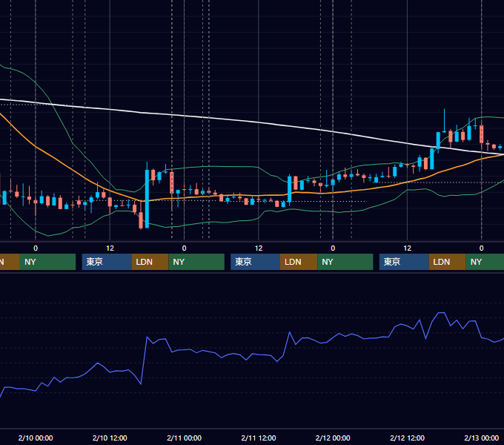Click the tall blue candle after 2/10 12:00

pyautogui.click(x=147, y=198)
